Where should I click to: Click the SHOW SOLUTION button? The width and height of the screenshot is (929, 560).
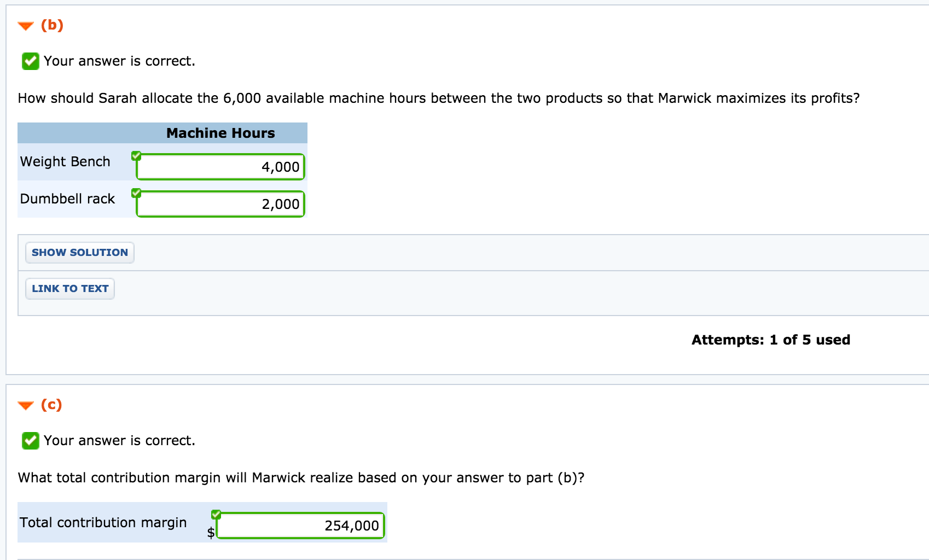click(x=79, y=252)
